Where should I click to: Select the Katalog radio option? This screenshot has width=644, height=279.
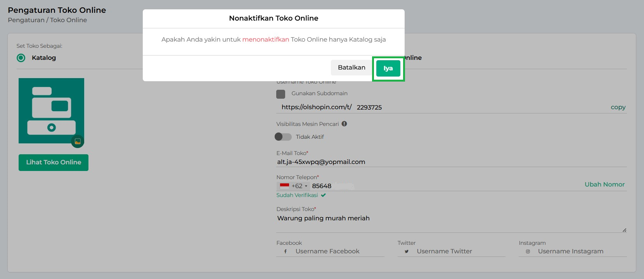click(x=21, y=58)
